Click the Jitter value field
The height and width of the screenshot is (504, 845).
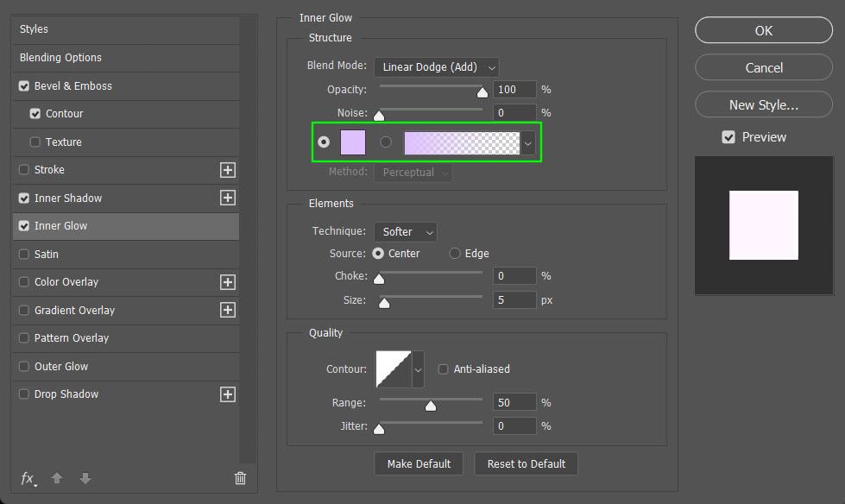pos(514,426)
